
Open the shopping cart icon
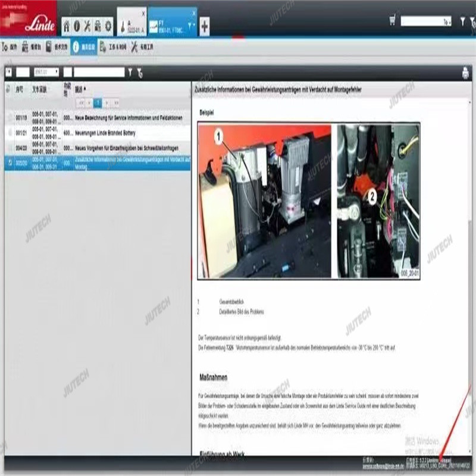392,21
